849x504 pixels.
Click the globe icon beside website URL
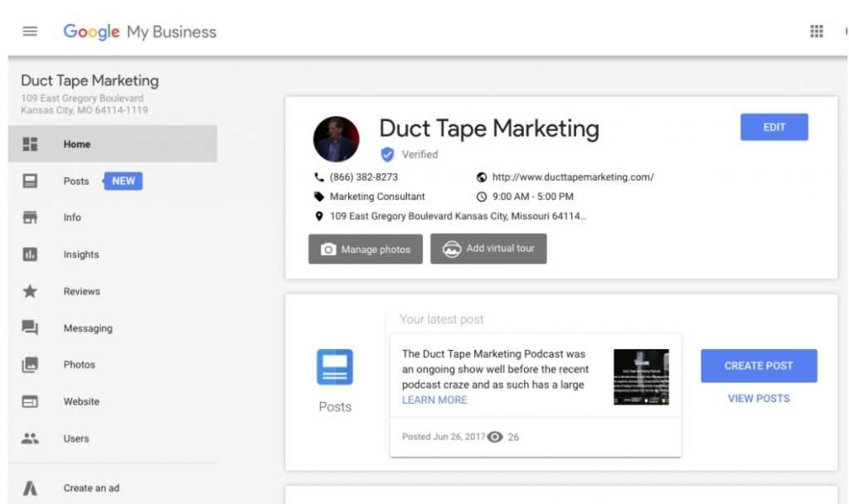pyautogui.click(x=482, y=177)
